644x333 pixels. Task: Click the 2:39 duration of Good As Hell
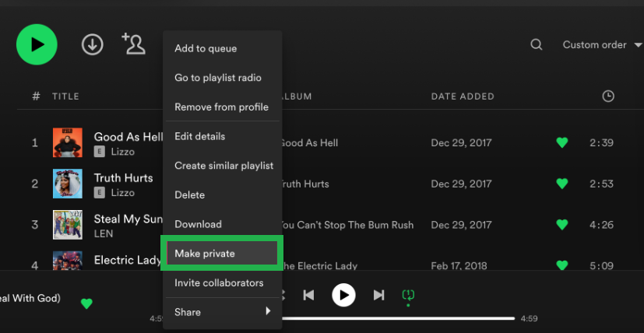point(601,143)
